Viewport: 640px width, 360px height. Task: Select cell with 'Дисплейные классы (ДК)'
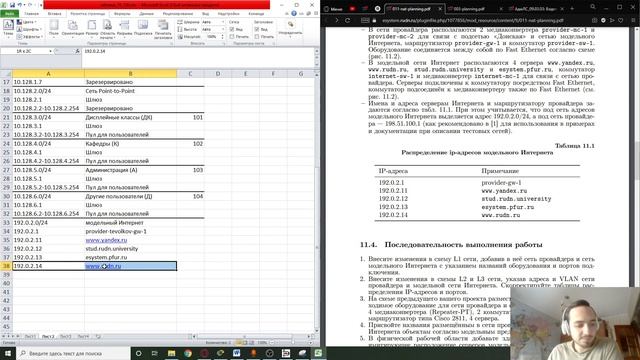point(130,117)
